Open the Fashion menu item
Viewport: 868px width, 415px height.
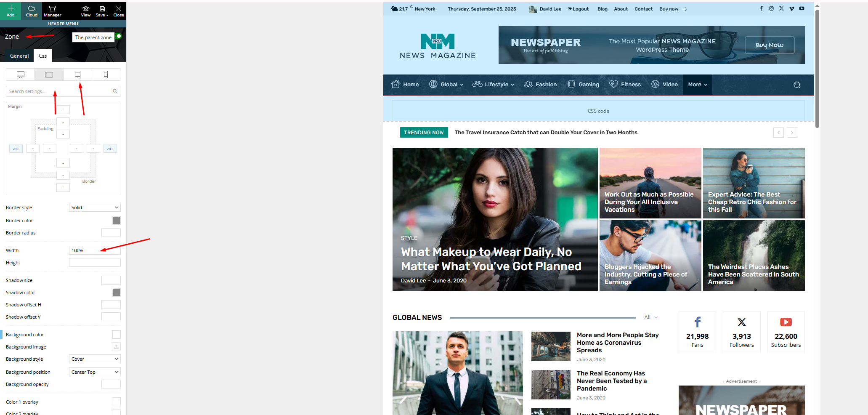(x=540, y=85)
